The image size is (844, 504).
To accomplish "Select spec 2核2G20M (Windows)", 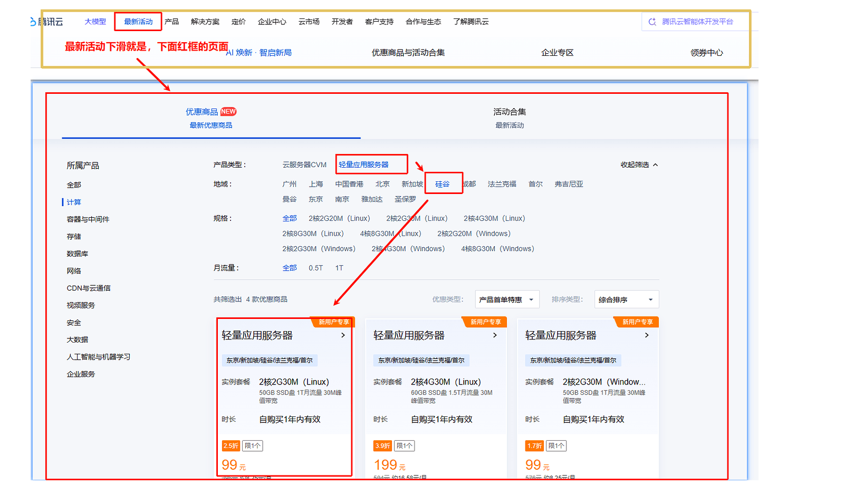I will coord(474,234).
